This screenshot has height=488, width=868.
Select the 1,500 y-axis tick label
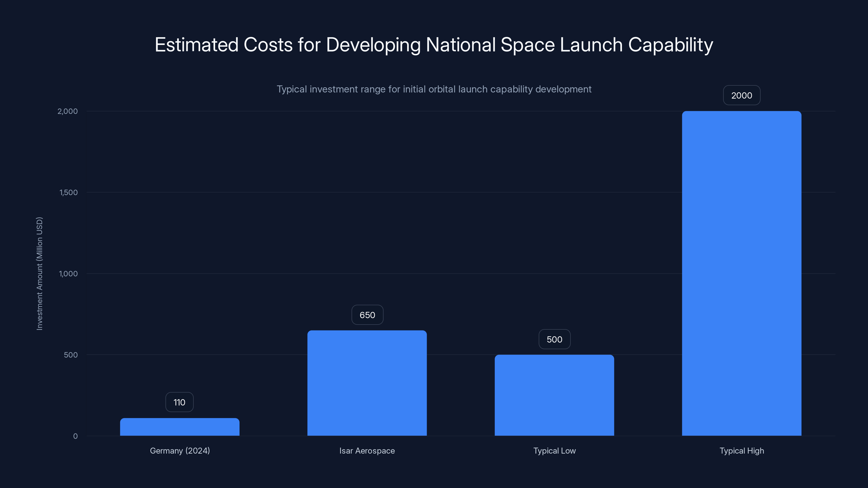[x=68, y=193]
